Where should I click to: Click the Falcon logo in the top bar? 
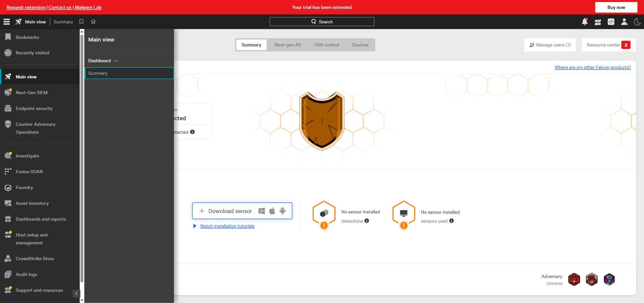pos(18,22)
